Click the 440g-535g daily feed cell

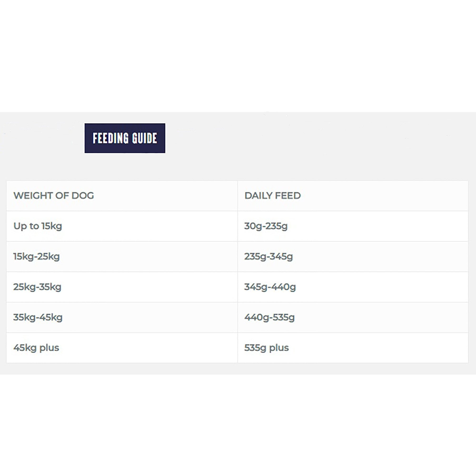click(270, 317)
